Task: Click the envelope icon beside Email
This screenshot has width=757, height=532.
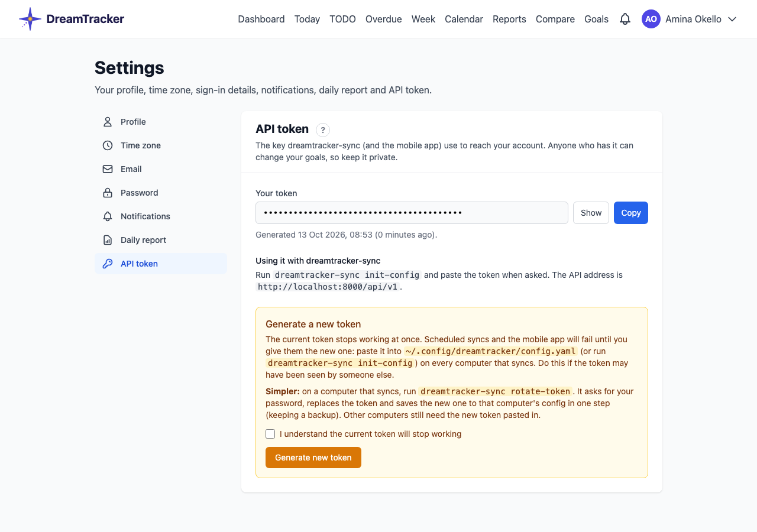Action: [108, 169]
